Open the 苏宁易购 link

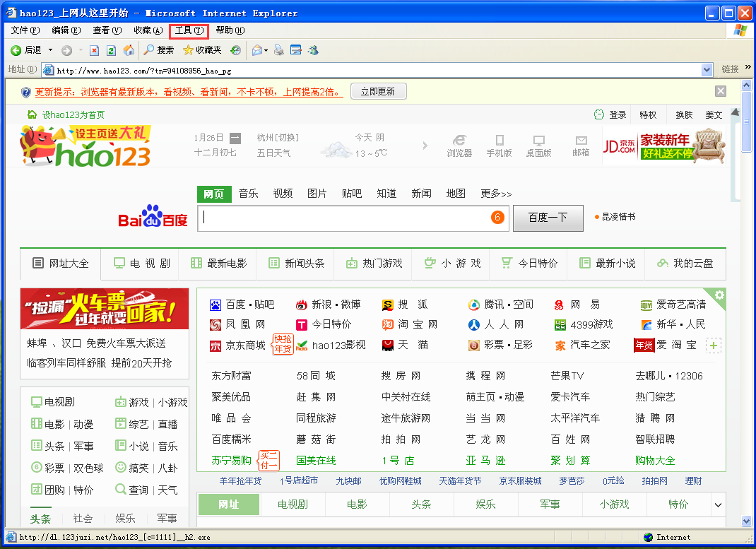pos(232,461)
